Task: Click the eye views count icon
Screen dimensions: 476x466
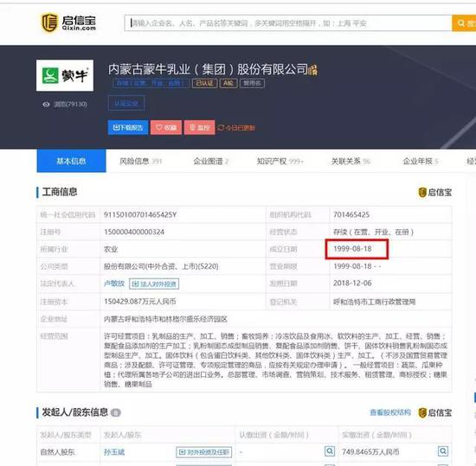Action: coord(46,105)
